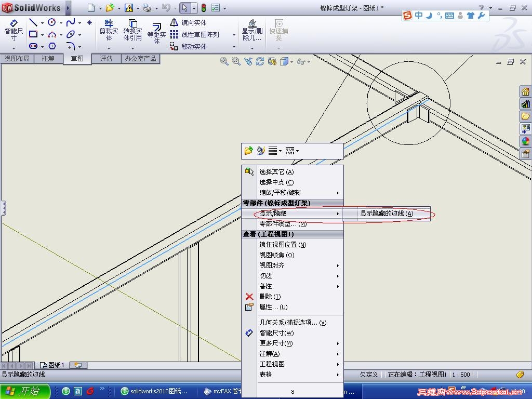
Task: Choose the Arc sketch tool
Action: tap(52, 34)
